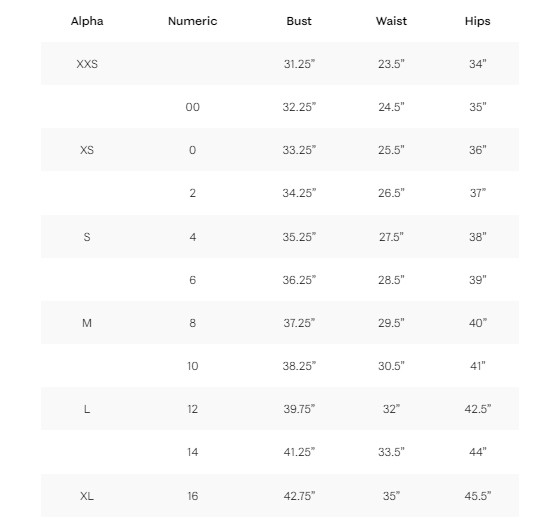Click the Numeric column header
Image resolution: width=559 pixels, height=530 pixels.
tap(193, 21)
